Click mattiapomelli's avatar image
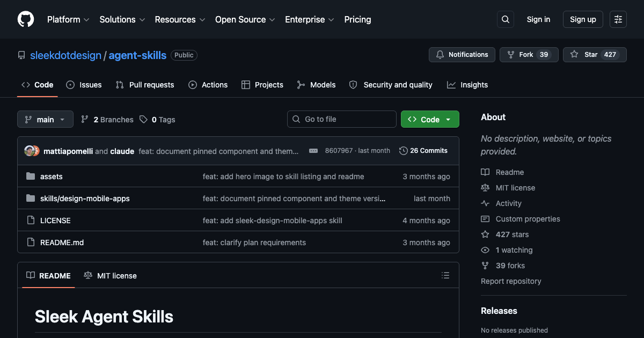 pyautogui.click(x=30, y=151)
